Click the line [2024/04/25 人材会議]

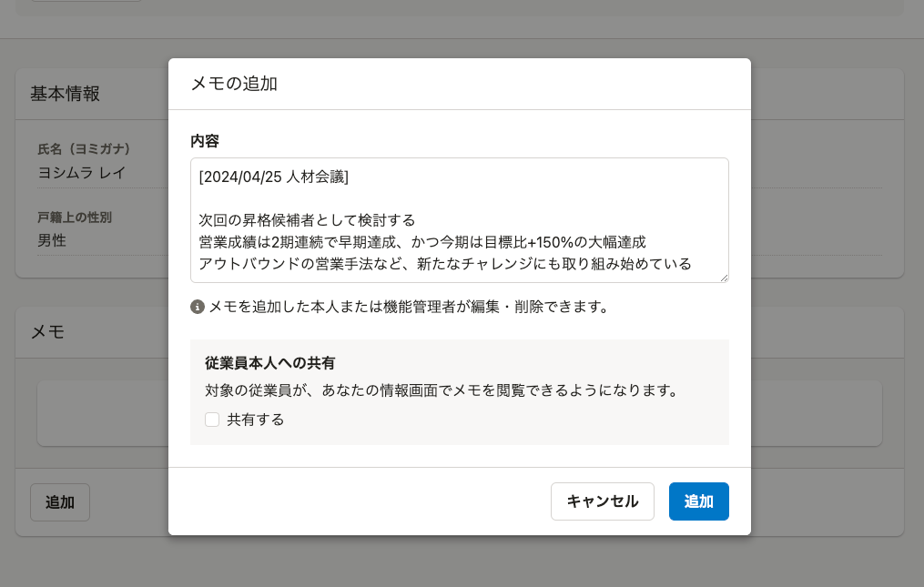[x=273, y=177]
